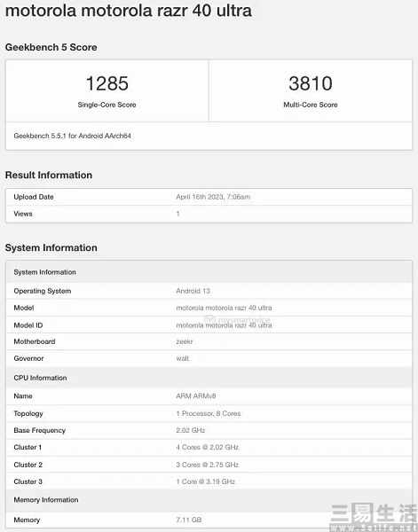Select '4 Cores @ 2.02 GHz' value
This screenshot has height=532, width=418.
coord(207,448)
